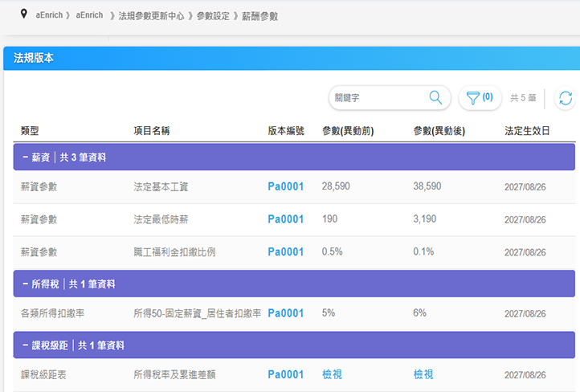Click the 版本編號 column header
The height and width of the screenshot is (392, 580).
point(286,130)
